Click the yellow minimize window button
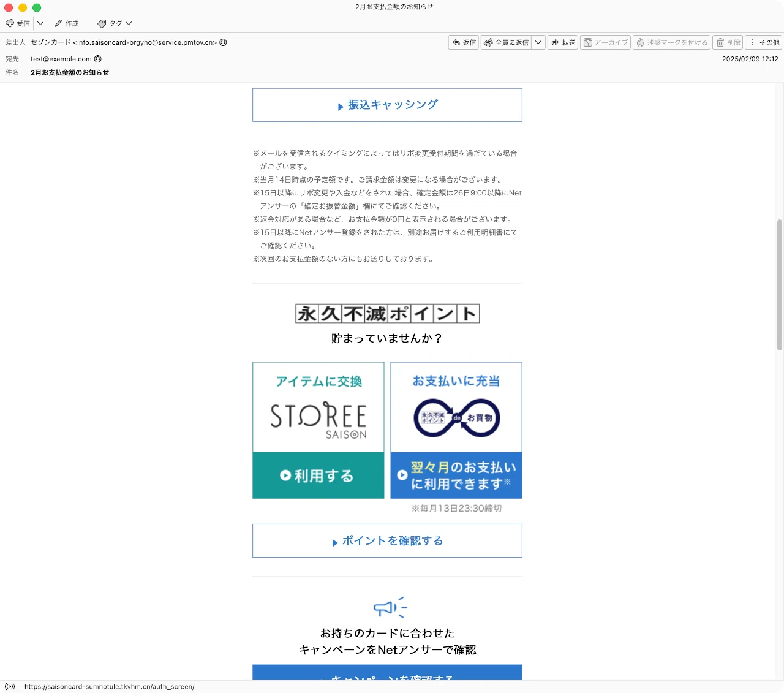The width and height of the screenshot is (784, 693). point(23,7)
